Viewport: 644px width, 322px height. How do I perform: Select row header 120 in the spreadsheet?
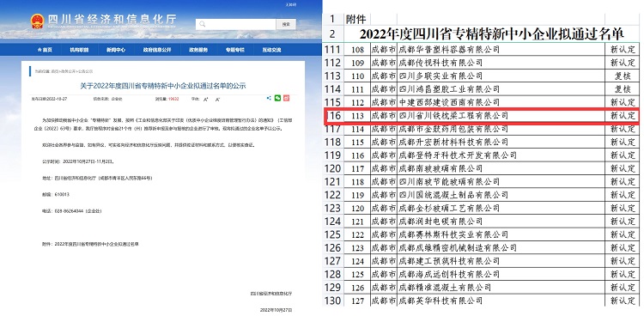point(332,168)
